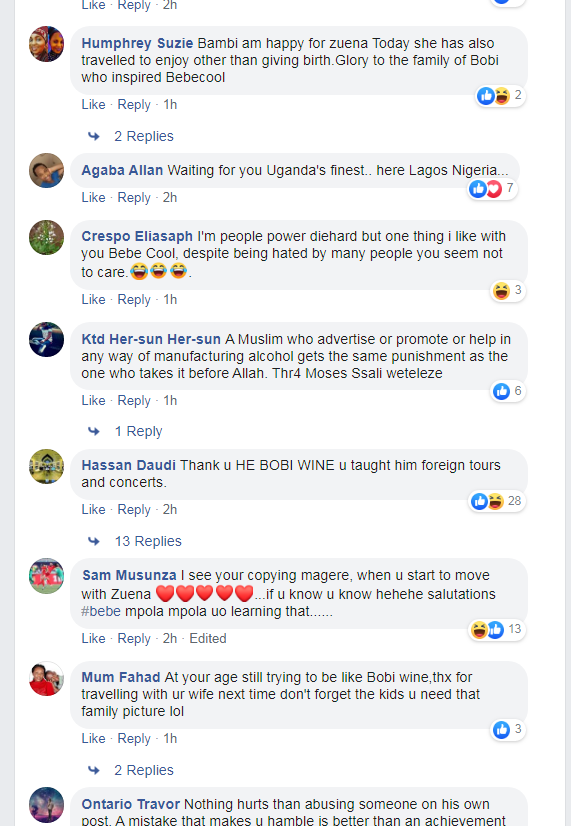View the like count on Ktd Her-sun's comment

click(x=508, y=391)
